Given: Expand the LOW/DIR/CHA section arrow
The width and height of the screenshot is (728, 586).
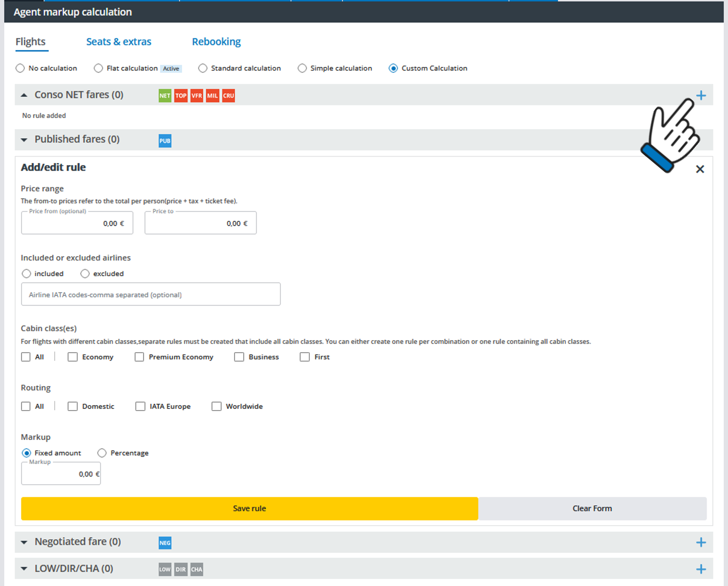Looking at the screenshot, I should pos(24,569).
